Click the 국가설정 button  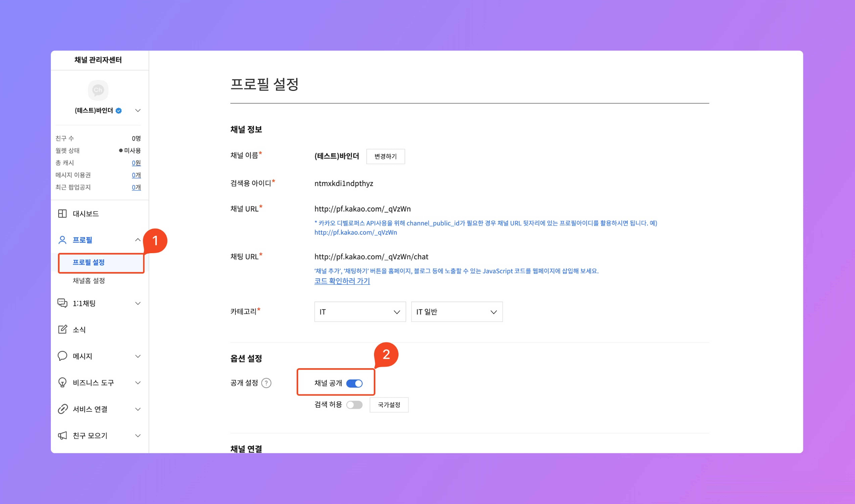(x=389, y=405)
